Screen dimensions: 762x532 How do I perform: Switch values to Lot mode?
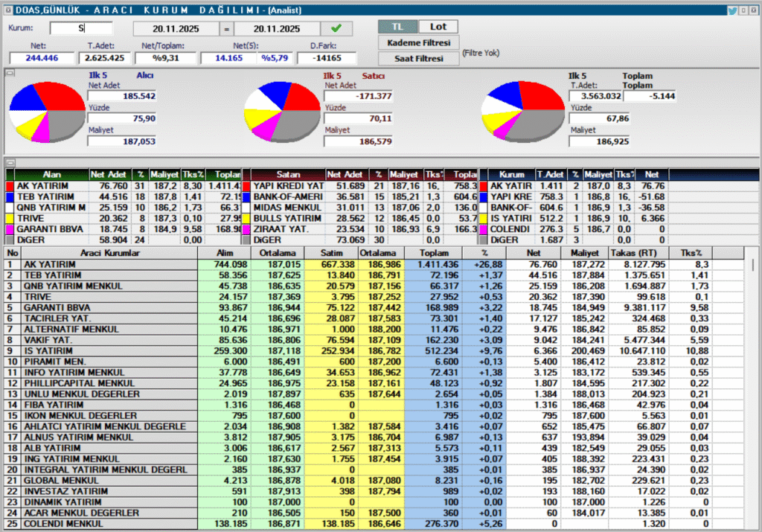[x=438, y=27]
